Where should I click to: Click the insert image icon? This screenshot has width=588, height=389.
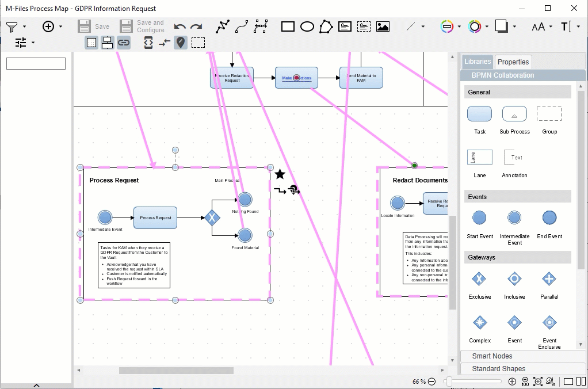[383, 26]
